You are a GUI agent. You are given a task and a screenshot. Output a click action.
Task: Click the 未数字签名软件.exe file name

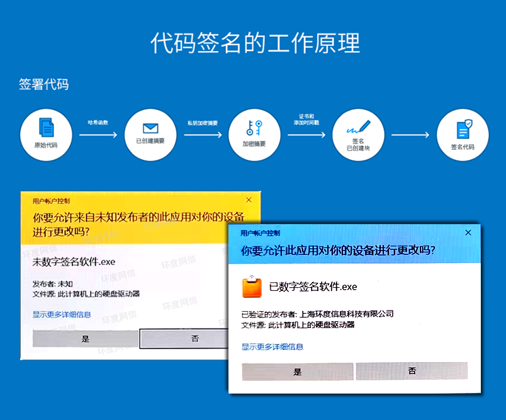click(x=74, y=261)
